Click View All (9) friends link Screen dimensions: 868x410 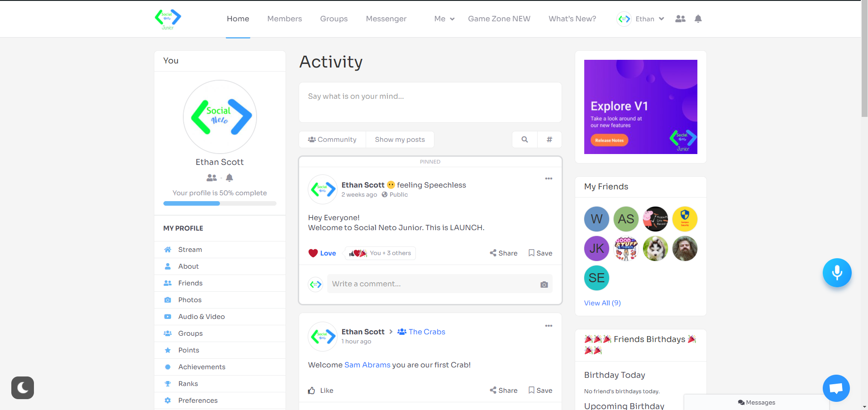602,303
